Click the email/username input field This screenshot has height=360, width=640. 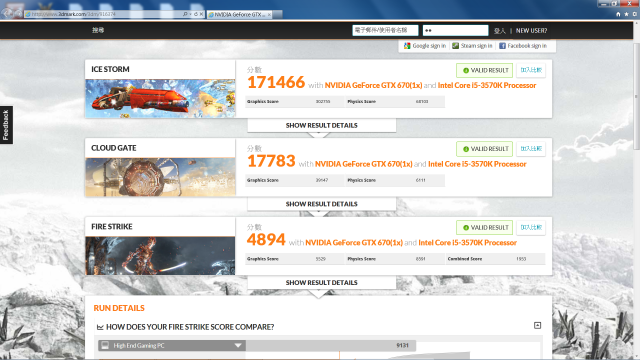coord(385,30)
